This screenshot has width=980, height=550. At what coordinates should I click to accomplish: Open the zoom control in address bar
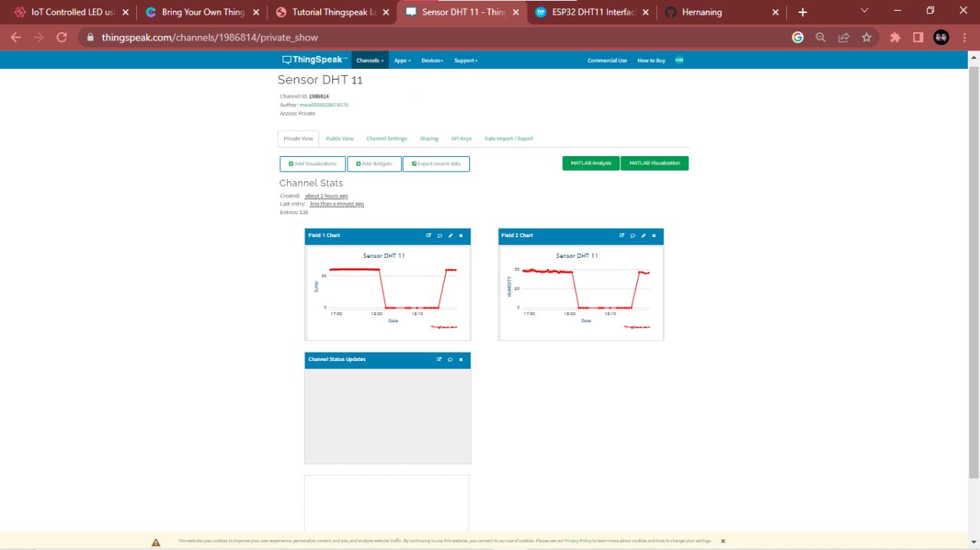821,37
